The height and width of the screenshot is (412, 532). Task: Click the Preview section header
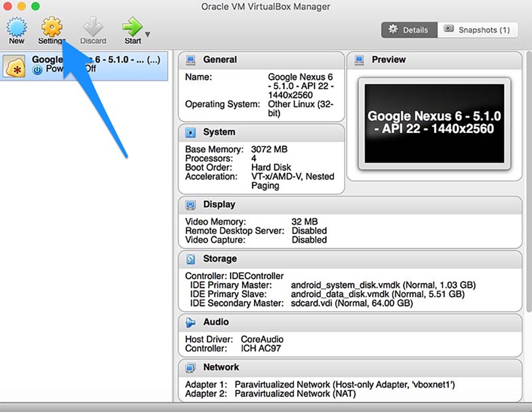tap(434, 60)
